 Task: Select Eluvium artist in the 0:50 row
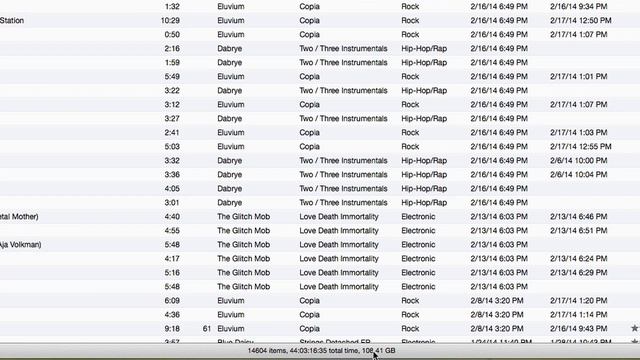pyautogui.click(x=231, y=35)
